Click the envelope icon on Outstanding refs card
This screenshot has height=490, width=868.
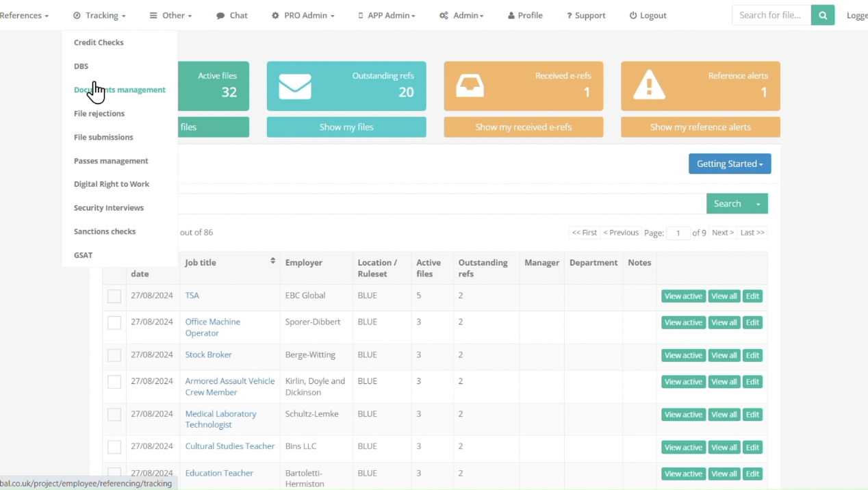[x=295, y=87]
